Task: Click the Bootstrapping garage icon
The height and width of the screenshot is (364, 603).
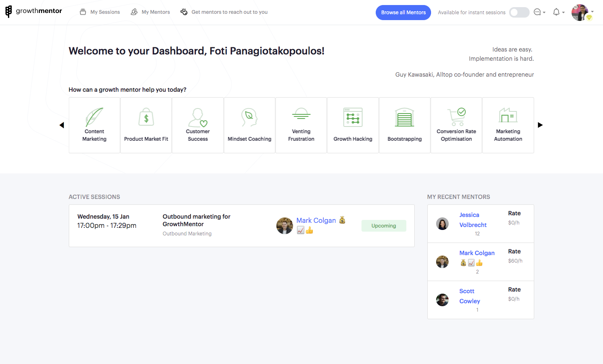Action: [405, 117]
